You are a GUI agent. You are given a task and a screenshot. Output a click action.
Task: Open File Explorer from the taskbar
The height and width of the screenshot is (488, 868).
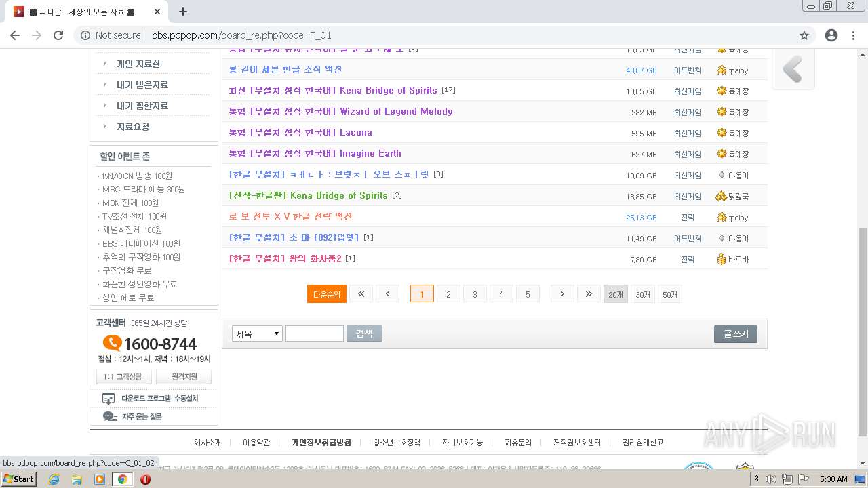coord(77,479)
